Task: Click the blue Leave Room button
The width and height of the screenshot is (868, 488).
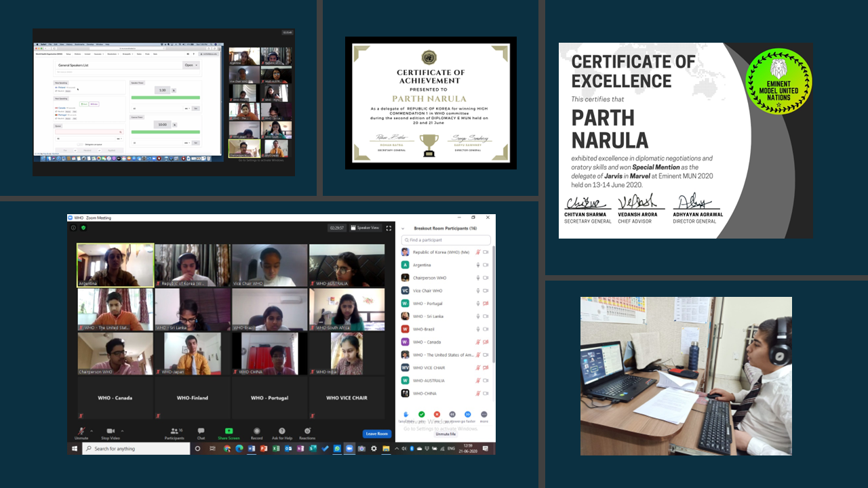Action: point(377,434)
